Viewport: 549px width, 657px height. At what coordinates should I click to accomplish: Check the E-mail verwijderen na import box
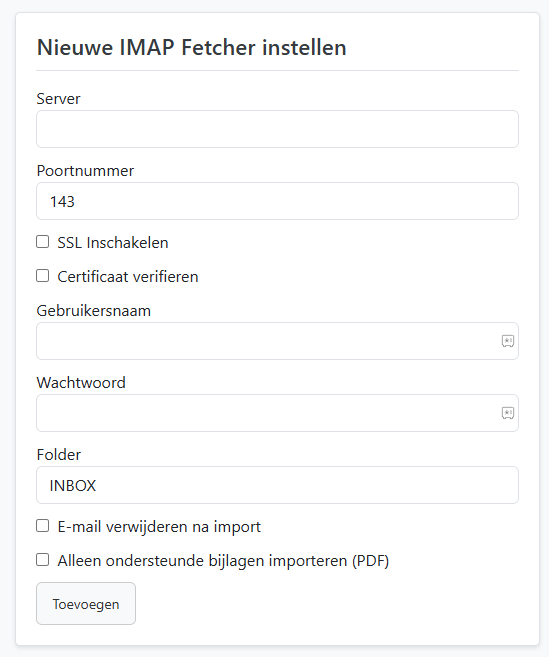point(42,525)
